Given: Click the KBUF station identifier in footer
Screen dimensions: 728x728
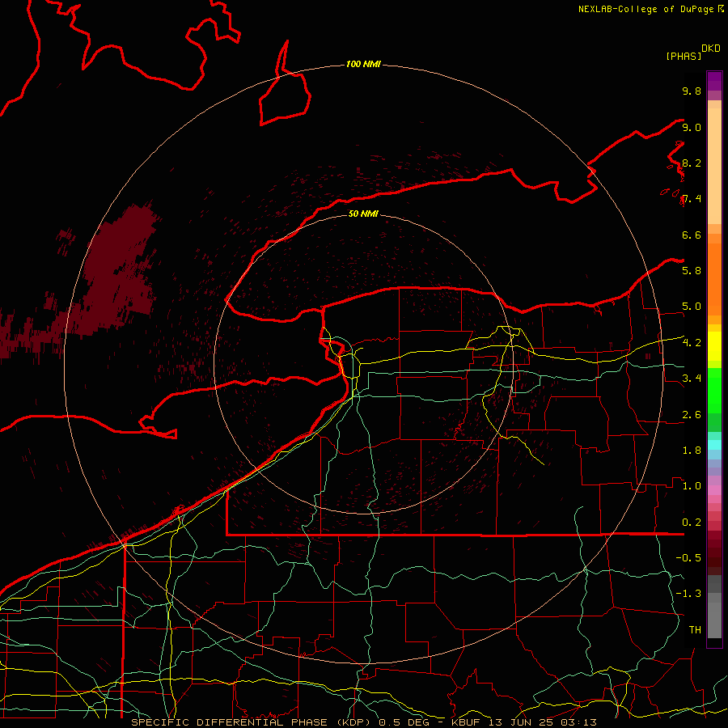Looking at the screenshot, I should (x=466, y=722).
